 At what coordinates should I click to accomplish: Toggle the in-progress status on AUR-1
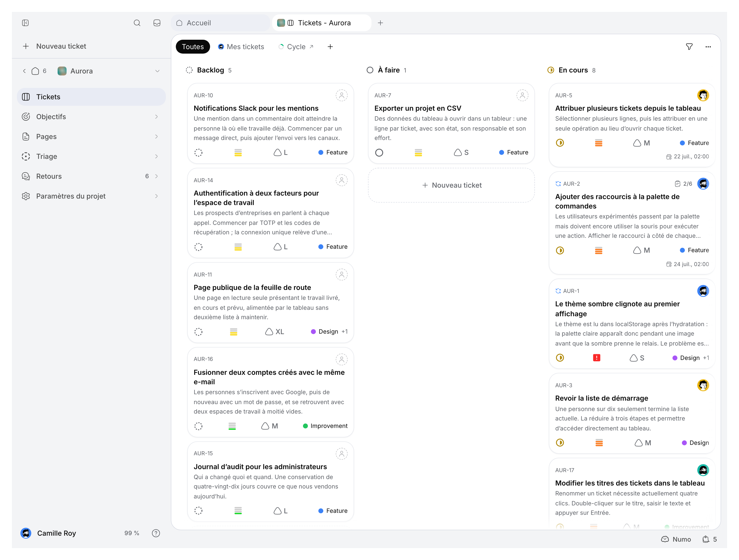click(560, 358)
